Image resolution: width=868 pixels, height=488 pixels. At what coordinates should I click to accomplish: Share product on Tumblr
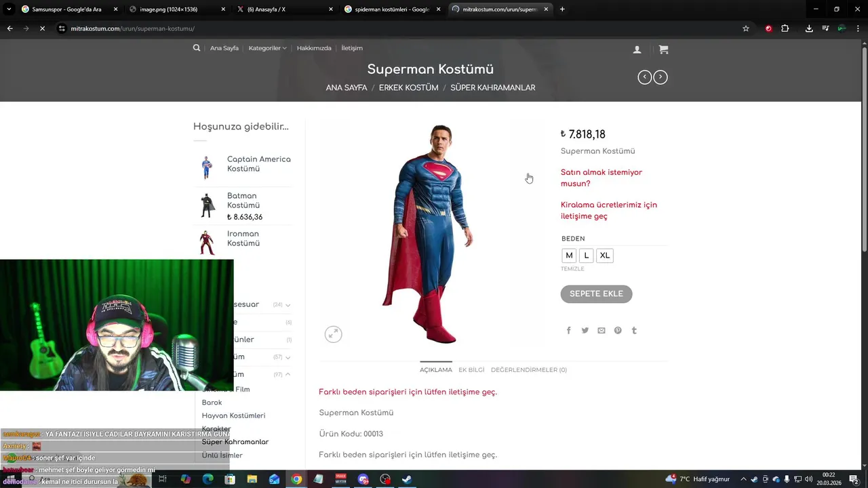634,331
